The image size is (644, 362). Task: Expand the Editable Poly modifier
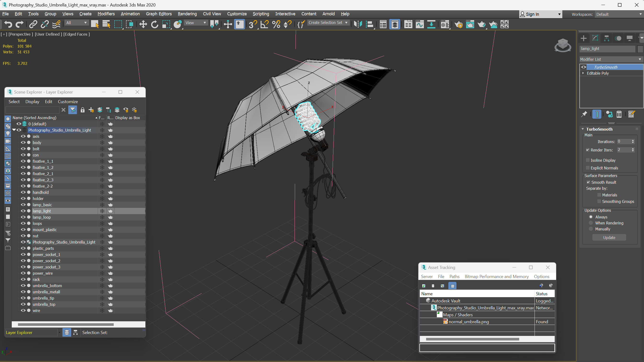pyautogui.click(x=583, y=73)
